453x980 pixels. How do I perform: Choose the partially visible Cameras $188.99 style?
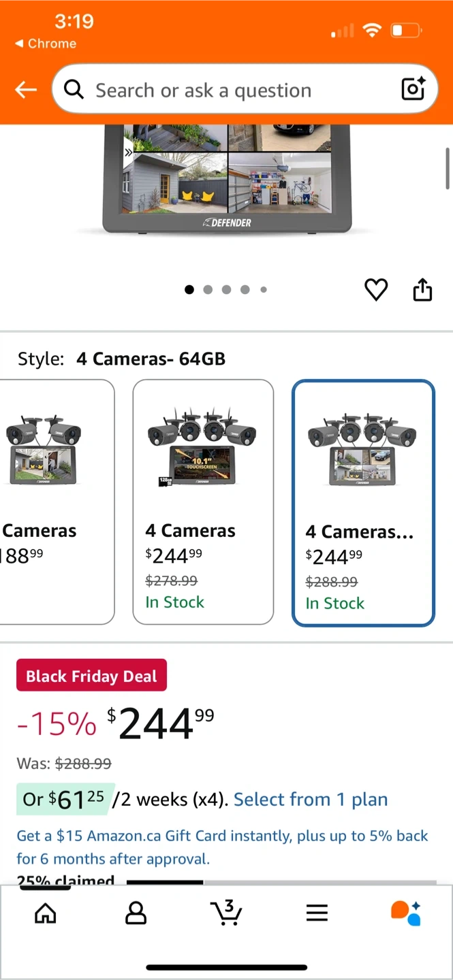point(53,502)
